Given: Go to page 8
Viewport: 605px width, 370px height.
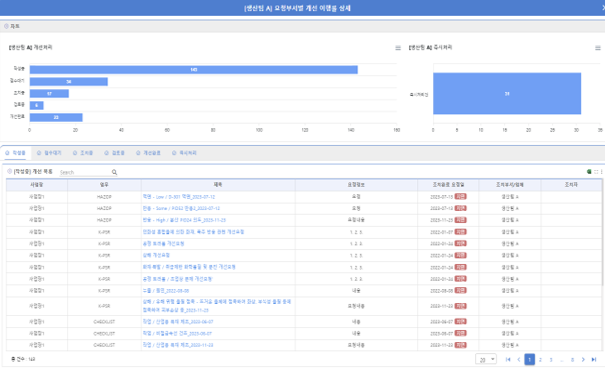Looking at the screenshot, I should pyautogui.click(x=572, y=360).
